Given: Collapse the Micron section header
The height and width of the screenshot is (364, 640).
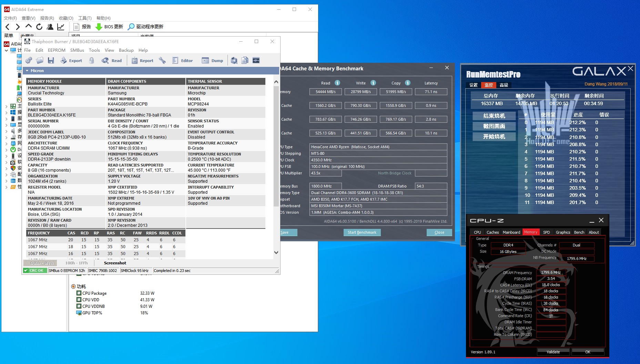Looking at the screenshot, I should tap(27, 71).
